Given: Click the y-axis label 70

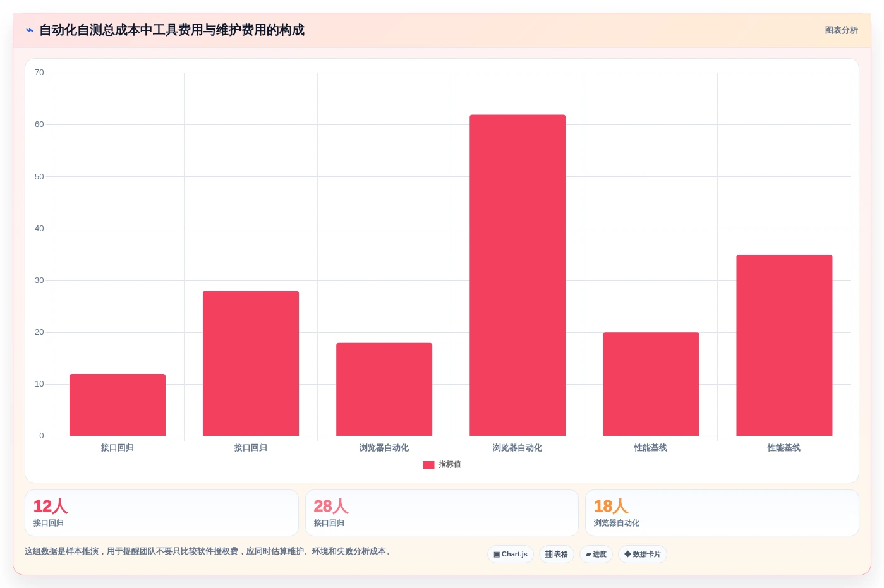Looking at the screenshot, I should [39, 73].
